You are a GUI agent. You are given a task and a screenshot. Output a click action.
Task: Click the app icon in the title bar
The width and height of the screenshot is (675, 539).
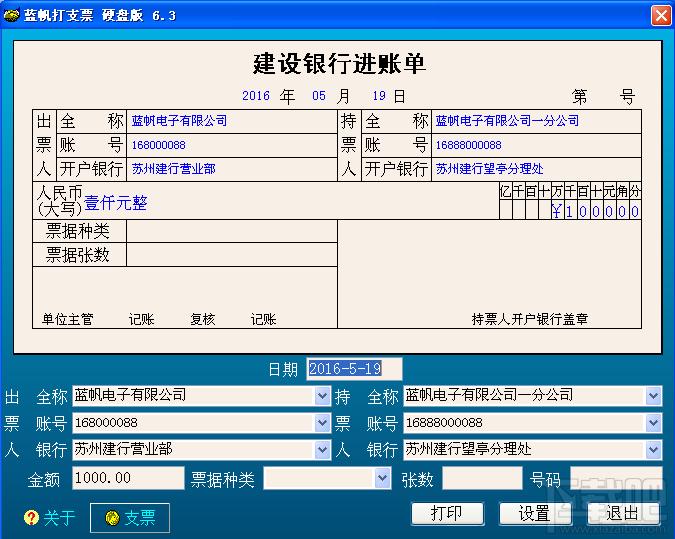pyautogui.click(x=11, y=15)
